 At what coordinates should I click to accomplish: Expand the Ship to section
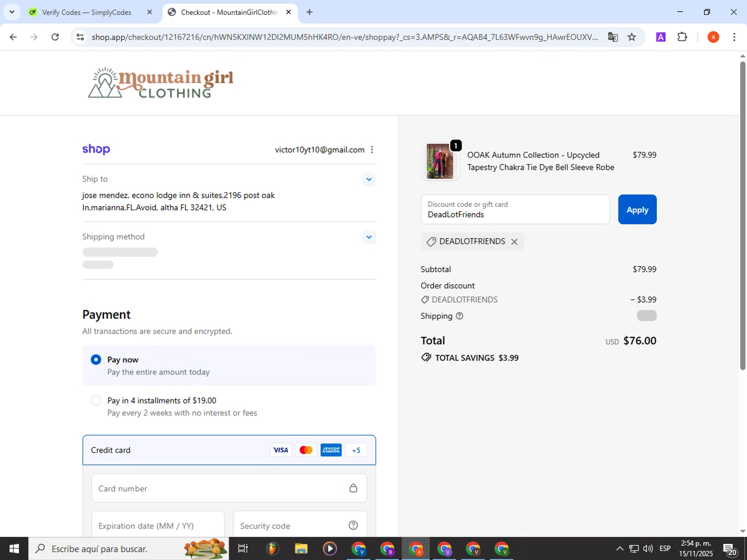(369, 179)
